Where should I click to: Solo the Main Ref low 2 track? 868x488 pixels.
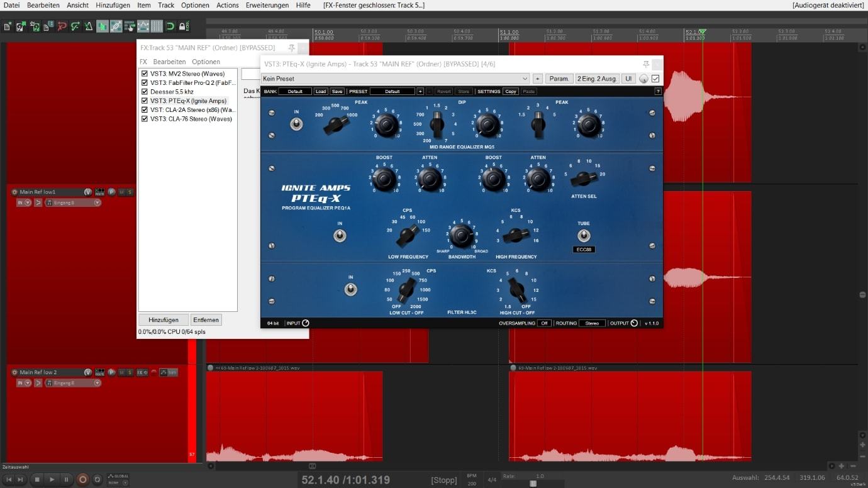tap(130, 372)
